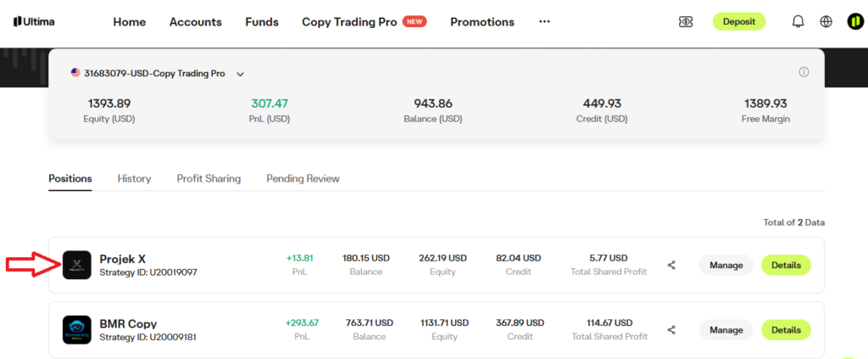Click Projek X balance 180.15 USD

pyautogui.click(x=366, y=258)
